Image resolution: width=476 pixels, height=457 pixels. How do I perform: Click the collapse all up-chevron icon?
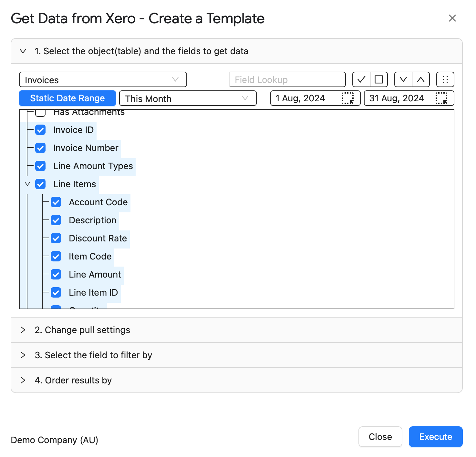[x=421, y=79]
